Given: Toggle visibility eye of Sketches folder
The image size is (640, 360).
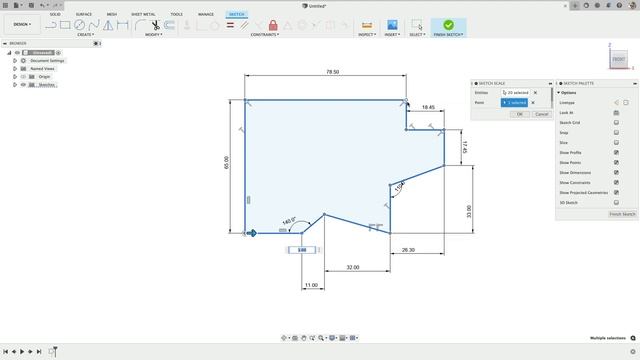Looking at the screenshot, I should 23,84.
